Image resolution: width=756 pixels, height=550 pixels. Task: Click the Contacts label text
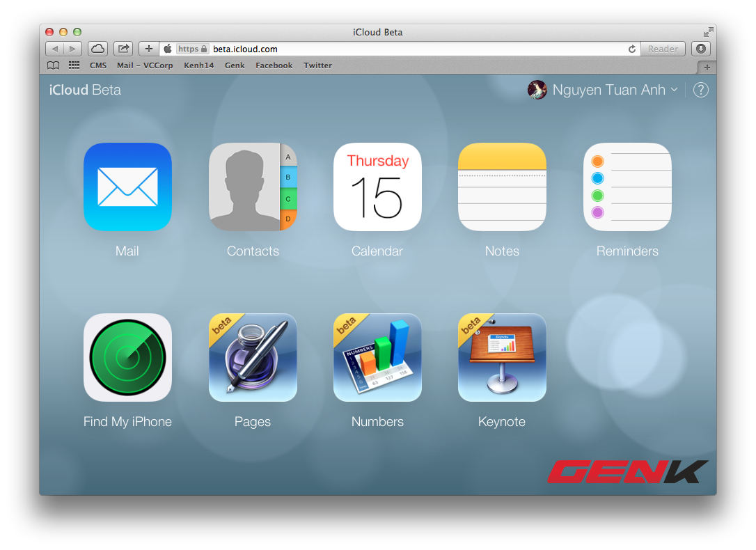click(253, 251)
